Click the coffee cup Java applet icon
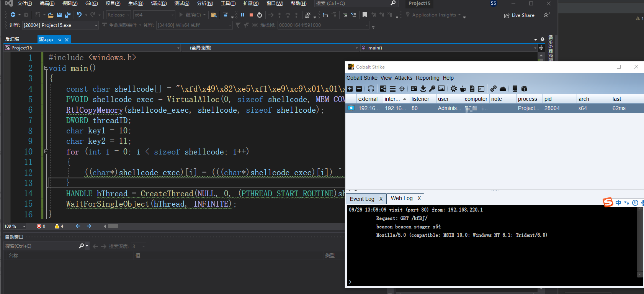 click(463, 89)
